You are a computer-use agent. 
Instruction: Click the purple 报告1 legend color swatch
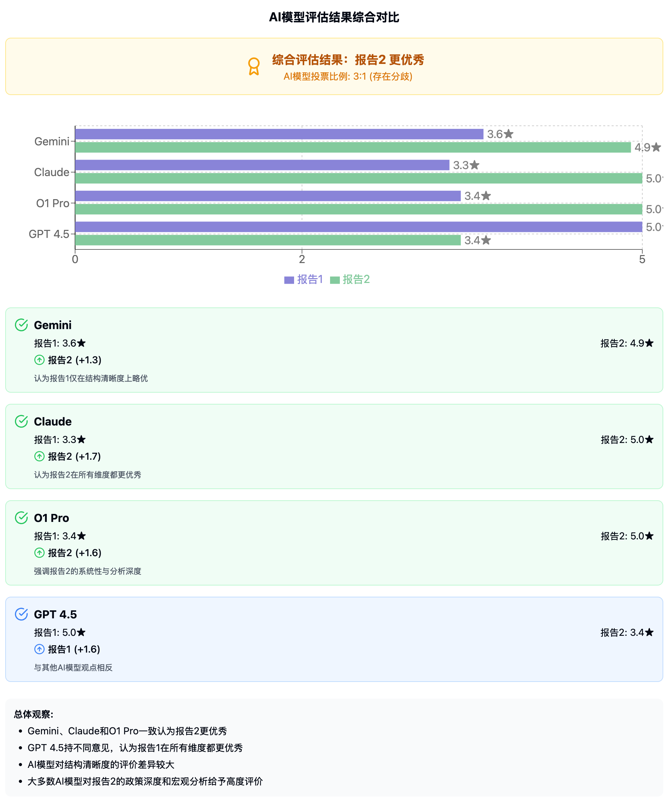(289, 280)
